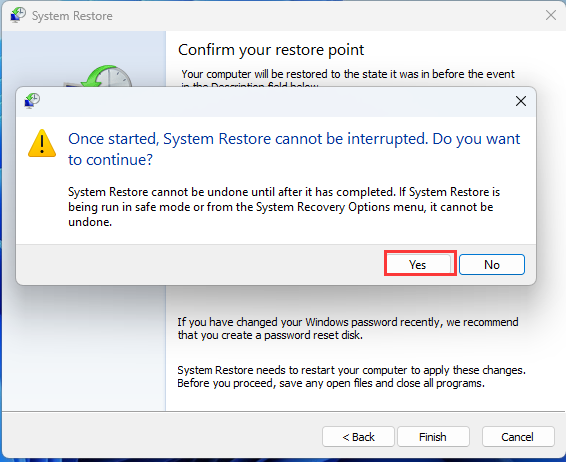Click the 'Confirm your restore point' heading
This screenshot has height=462, width=566.
coord(271,50)
